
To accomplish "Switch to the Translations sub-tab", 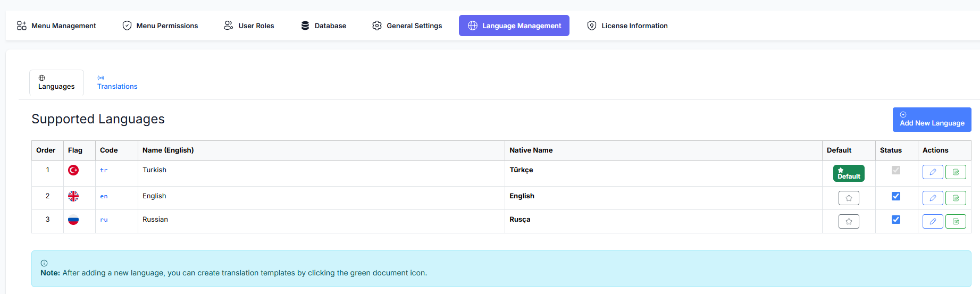I will [x=117, y=82].
